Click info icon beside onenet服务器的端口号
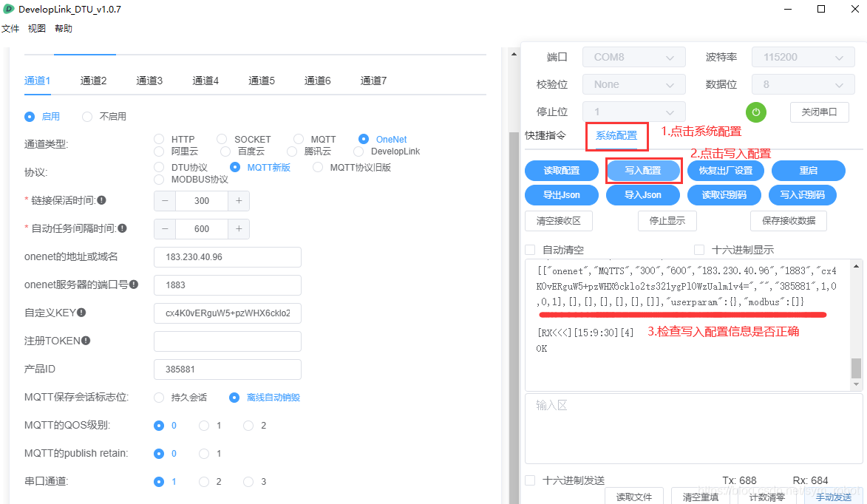Screen dimensions: 867x504 (133, 284)
